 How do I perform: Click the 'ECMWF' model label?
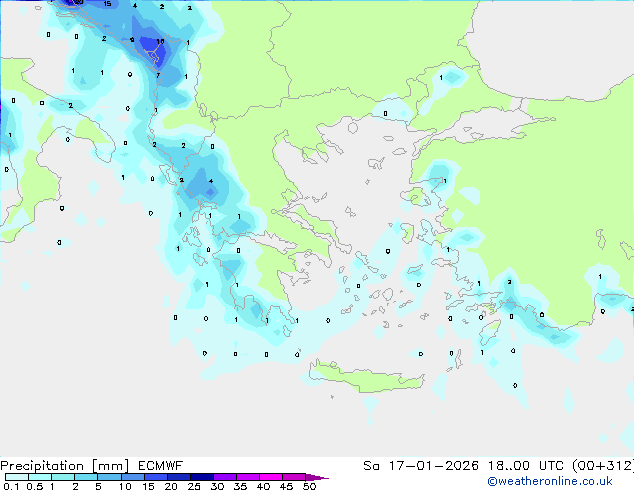[x=161, y=466]
